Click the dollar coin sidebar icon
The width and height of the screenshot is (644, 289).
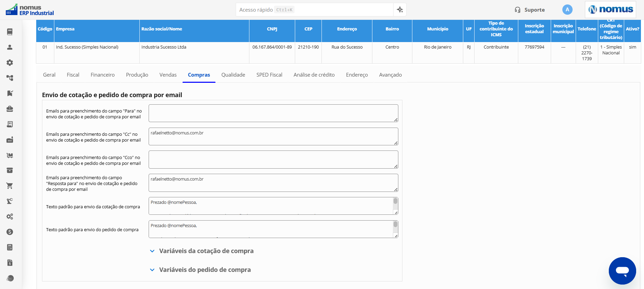(x=10, y=232)
